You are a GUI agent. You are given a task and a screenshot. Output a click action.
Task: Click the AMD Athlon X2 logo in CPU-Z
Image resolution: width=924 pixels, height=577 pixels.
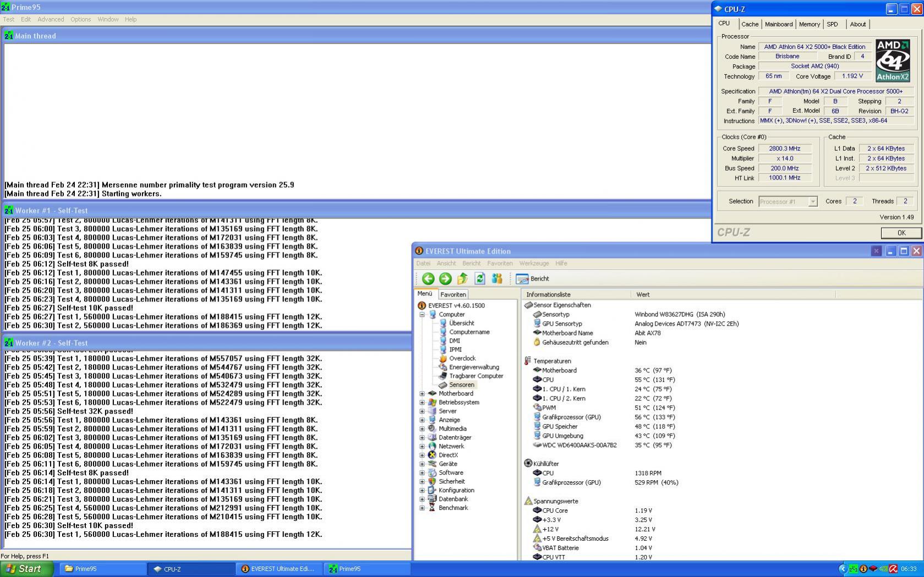893,61
